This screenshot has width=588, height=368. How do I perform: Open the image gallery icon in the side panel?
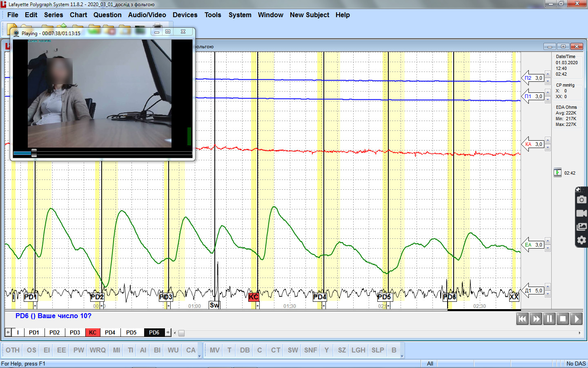[581, 227]
